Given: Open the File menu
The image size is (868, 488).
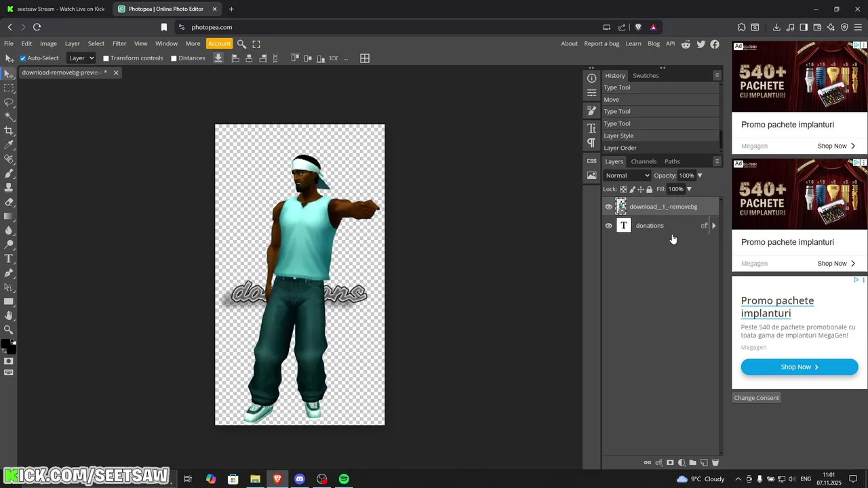Looking at the screenshot, I should (9, 44).
